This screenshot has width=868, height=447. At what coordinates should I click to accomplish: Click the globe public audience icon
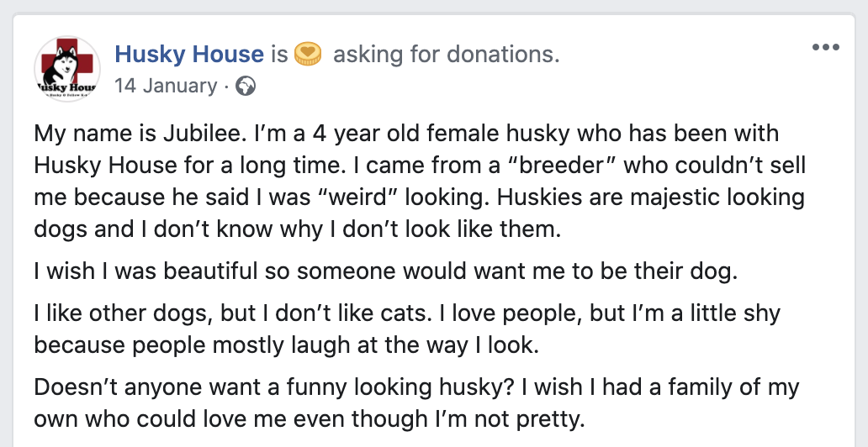point(246,86)
